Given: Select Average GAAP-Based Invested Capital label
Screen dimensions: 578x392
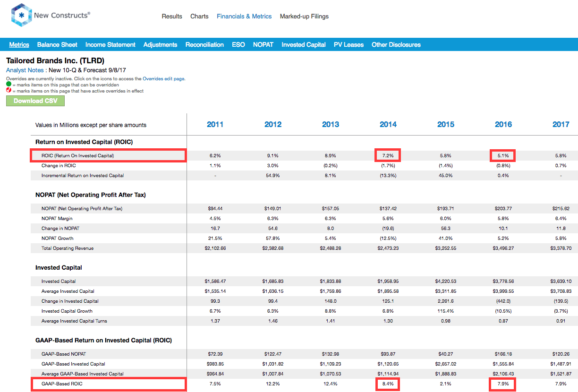Looking at the screenshot, I should [x=82, y=374].
